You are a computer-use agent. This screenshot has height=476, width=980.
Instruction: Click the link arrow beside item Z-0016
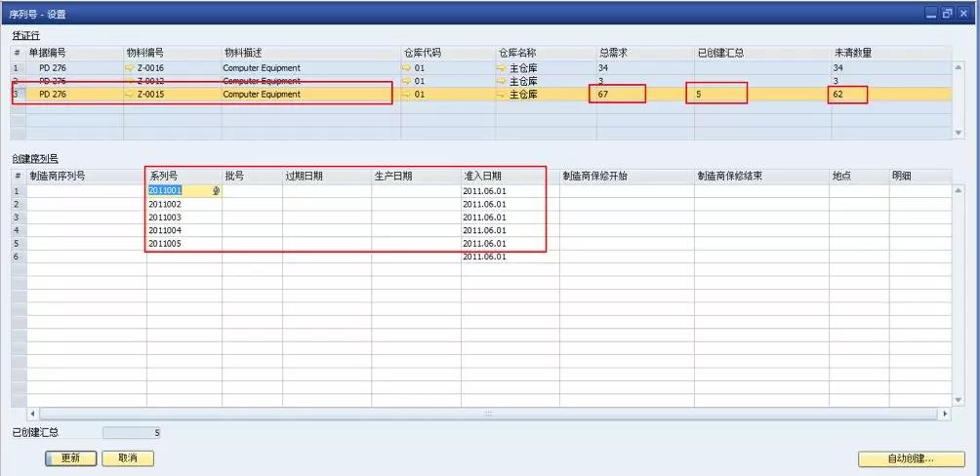(x=131, y=68)
